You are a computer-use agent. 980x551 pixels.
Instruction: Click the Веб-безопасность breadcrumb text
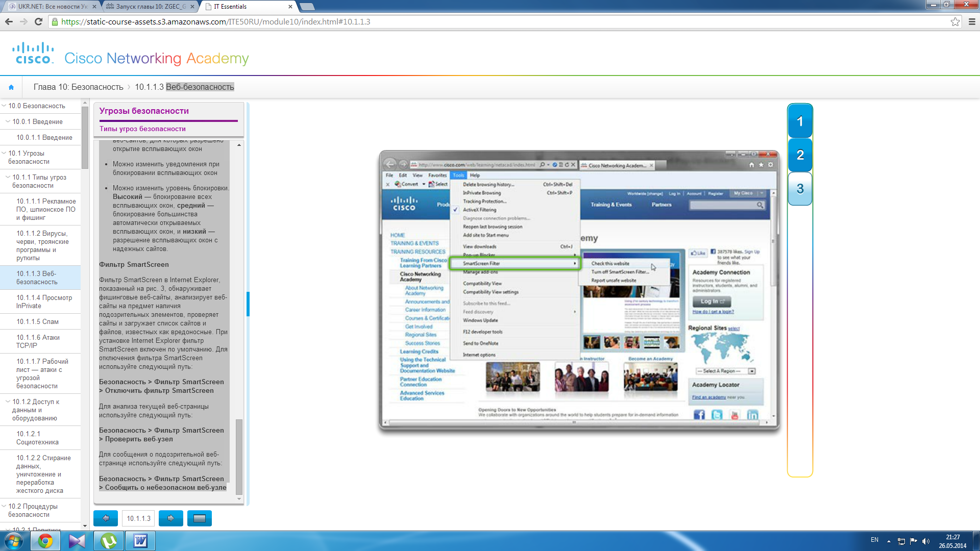coord(200,87)
